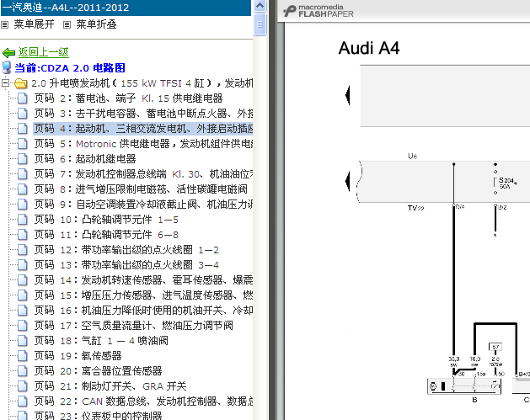Viewport: 530px width, 420px height.
Task: Open 页码 11: 凸轮轴调节元件 6—8
Action: click(106, 235)
